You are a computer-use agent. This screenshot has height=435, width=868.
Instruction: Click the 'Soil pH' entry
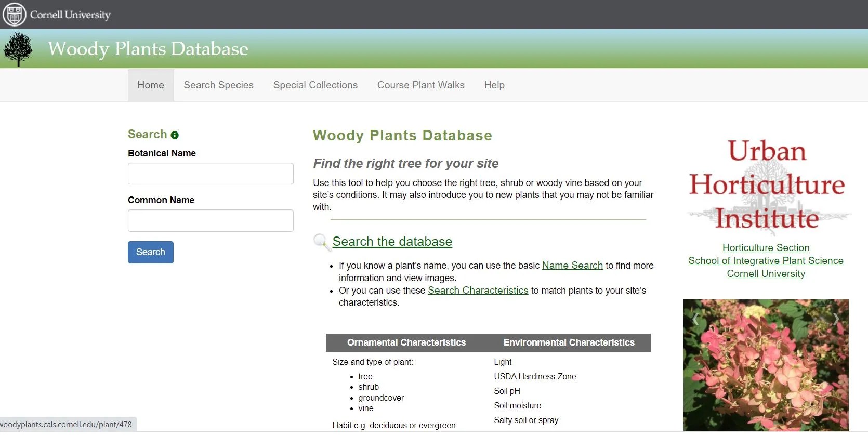[x=507, y=391]
